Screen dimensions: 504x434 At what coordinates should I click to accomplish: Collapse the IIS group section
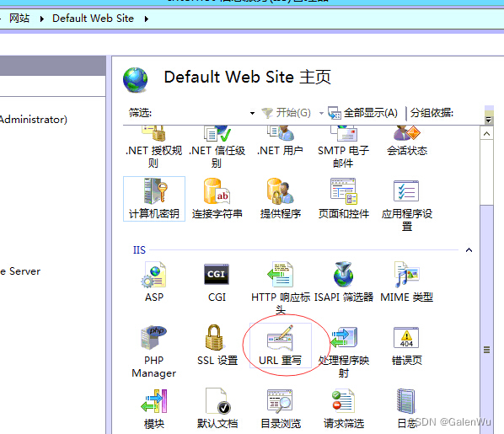tap(469, 249)
